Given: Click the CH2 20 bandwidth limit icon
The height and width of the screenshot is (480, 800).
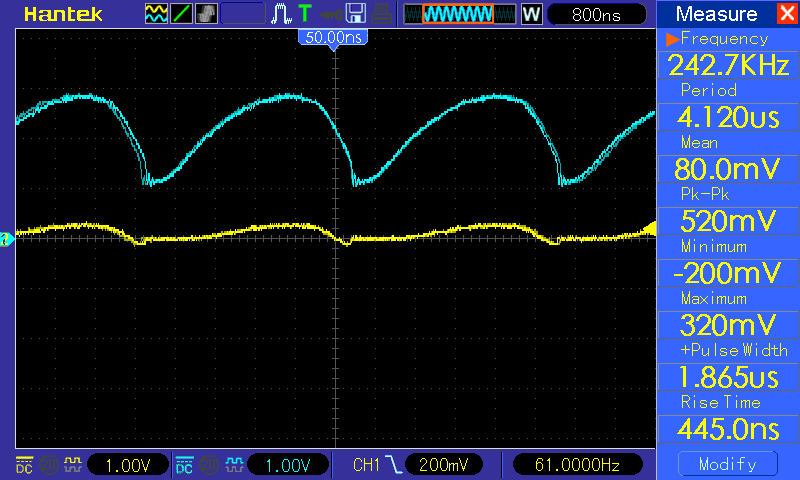Looking at the screenshot, I should pos(209,465).
